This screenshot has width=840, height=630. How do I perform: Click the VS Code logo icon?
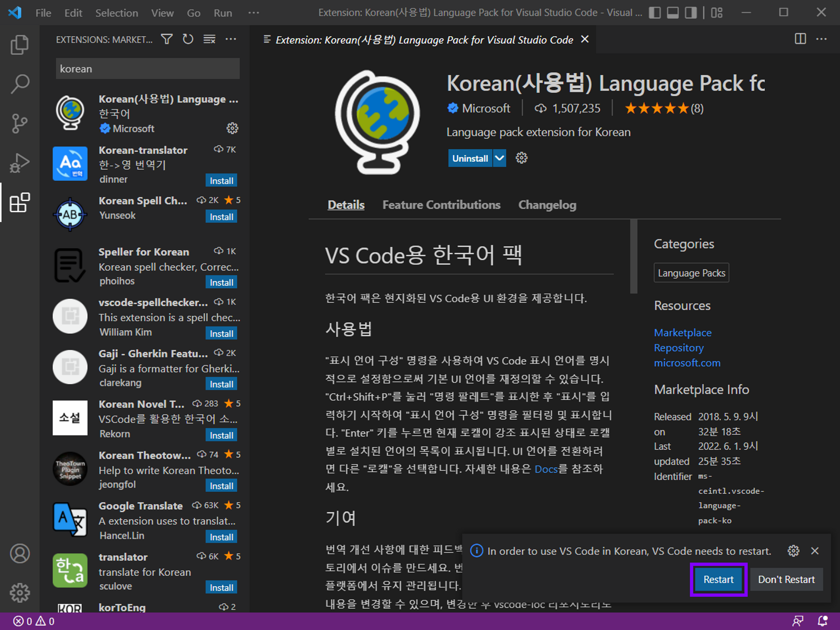[14, 13]
